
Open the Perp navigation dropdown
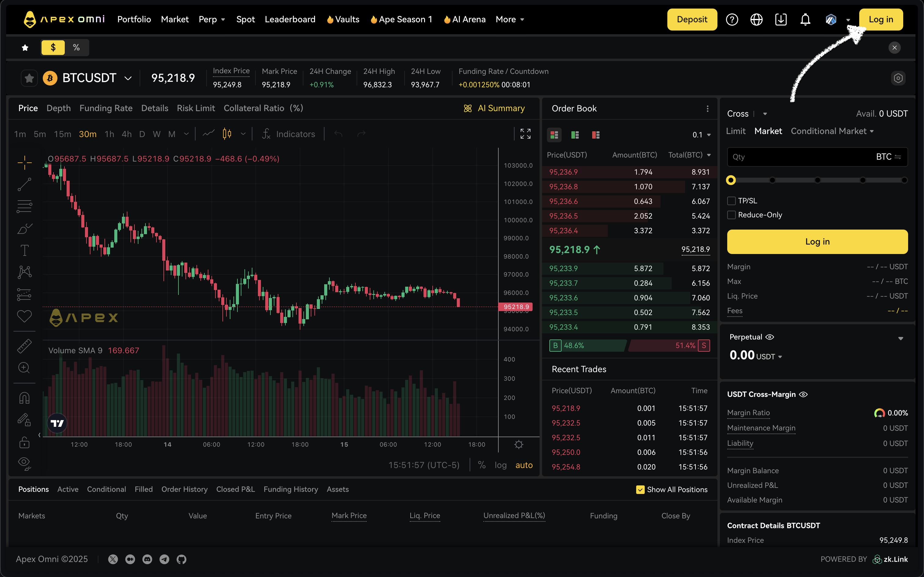212,19
